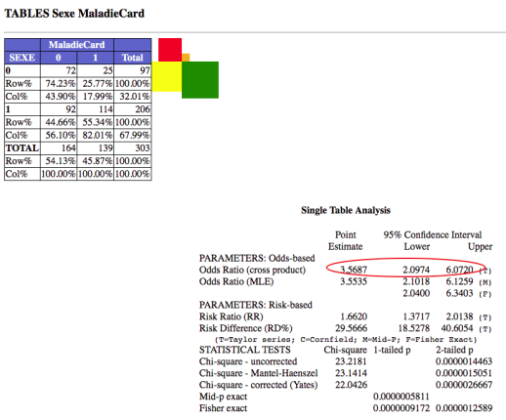Select the SEXE header cell

[22, 58]
